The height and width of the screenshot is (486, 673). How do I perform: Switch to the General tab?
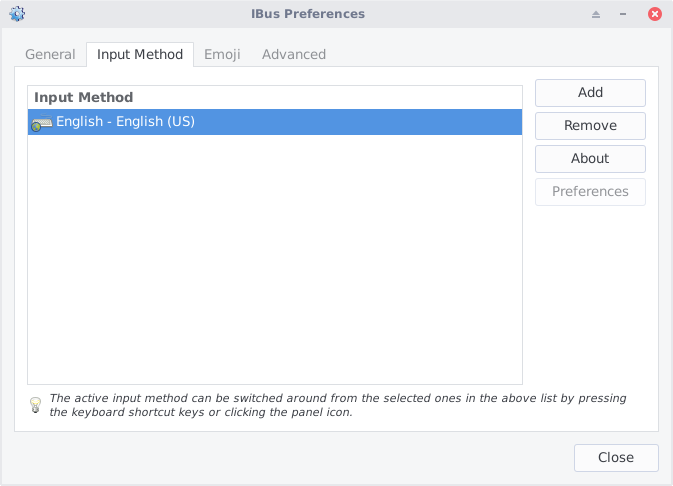click(x=50, y=55)
